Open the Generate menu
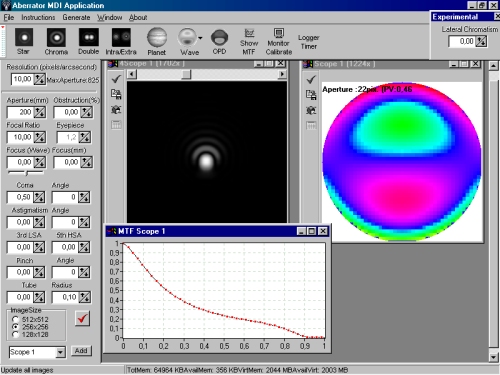 tap(76, 17)
